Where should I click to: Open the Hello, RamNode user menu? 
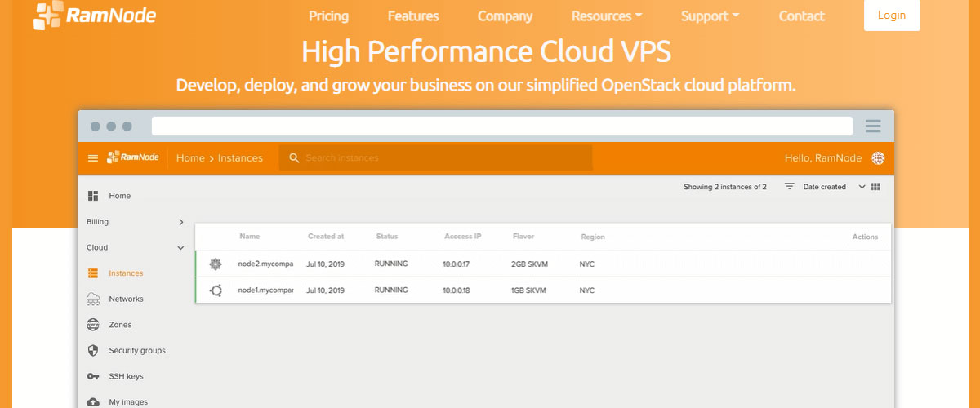(x=822, y=158)
